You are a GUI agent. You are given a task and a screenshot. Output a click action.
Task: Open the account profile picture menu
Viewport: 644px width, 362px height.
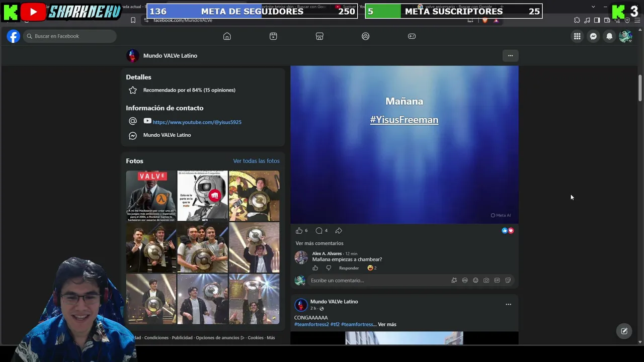coord(625,36)
